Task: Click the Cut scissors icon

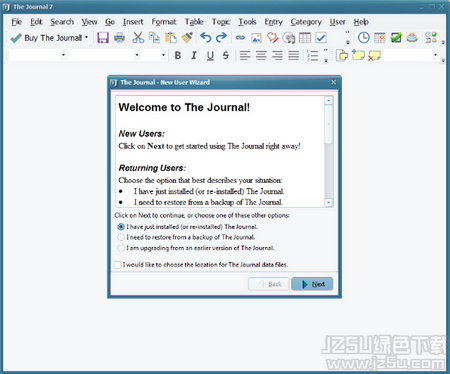Action: pos(138,38)
